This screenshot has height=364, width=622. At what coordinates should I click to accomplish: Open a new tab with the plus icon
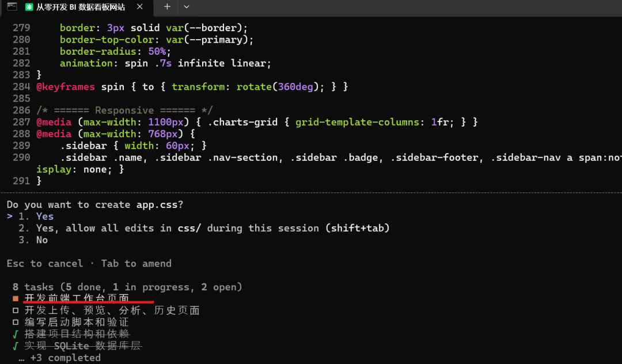[167, 7]
